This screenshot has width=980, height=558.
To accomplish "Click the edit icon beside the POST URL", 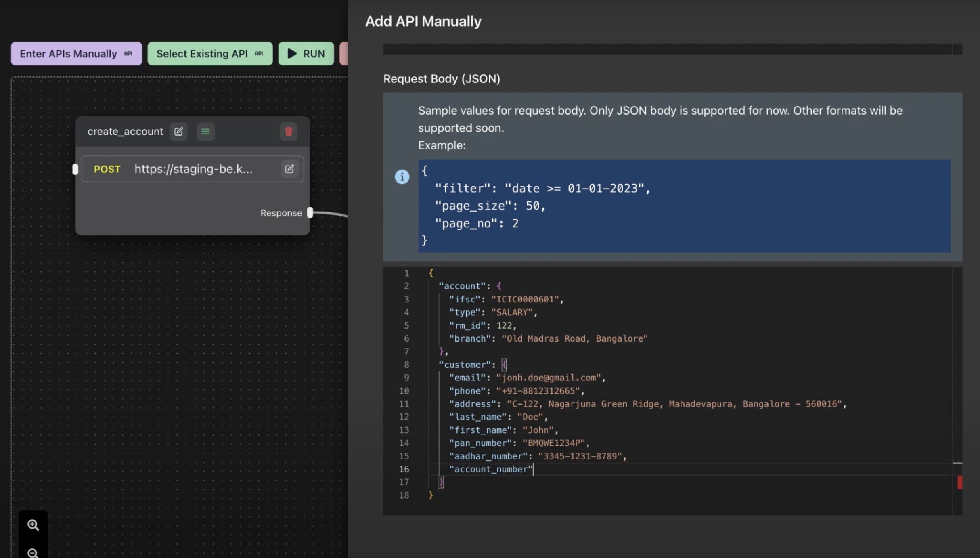I will click(x=289, y=169).
